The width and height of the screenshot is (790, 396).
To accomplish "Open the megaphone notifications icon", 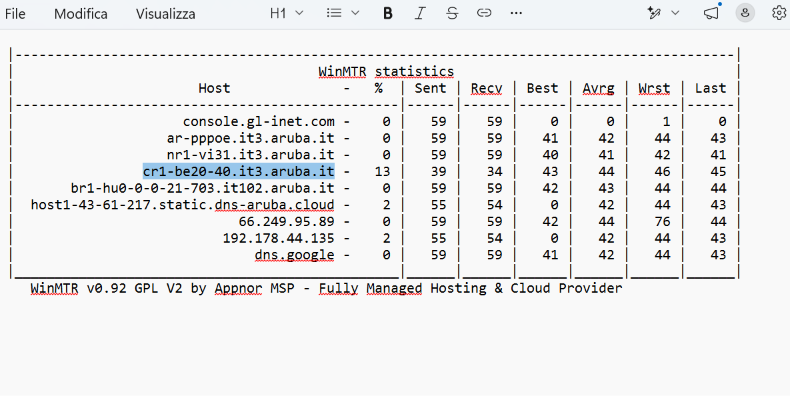I will pyautogui.click(x=711, y=13).
